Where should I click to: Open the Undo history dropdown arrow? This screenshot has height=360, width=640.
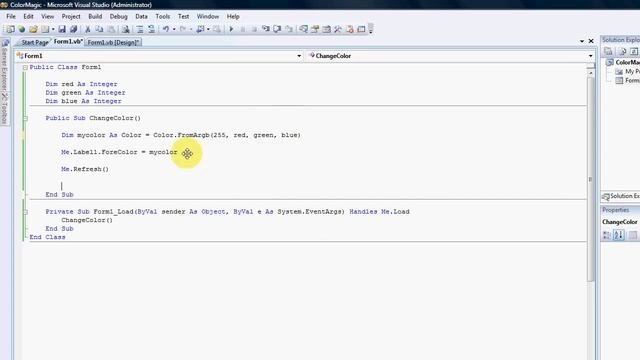point(174,29)
